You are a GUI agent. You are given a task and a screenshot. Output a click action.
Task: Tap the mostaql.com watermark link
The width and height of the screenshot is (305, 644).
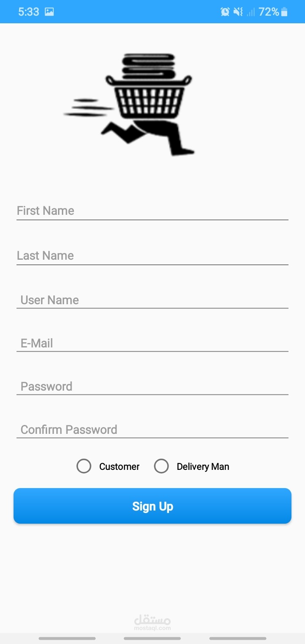152,623
